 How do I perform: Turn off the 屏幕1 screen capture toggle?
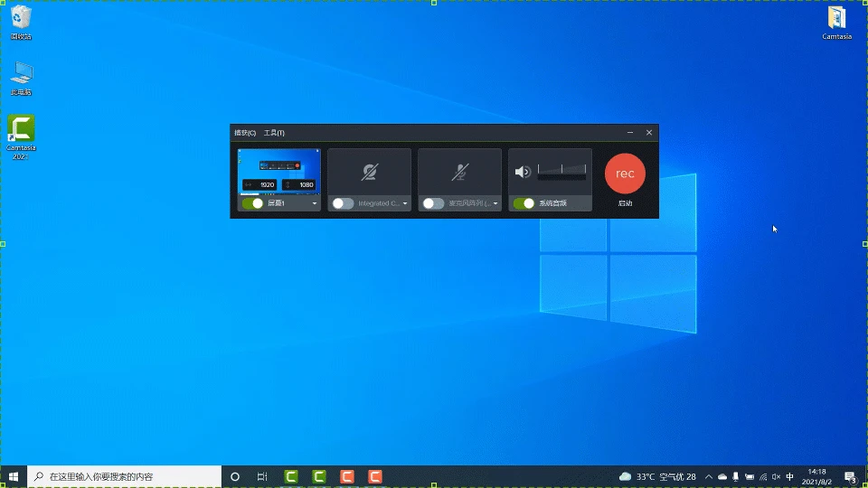click(253, 203)
